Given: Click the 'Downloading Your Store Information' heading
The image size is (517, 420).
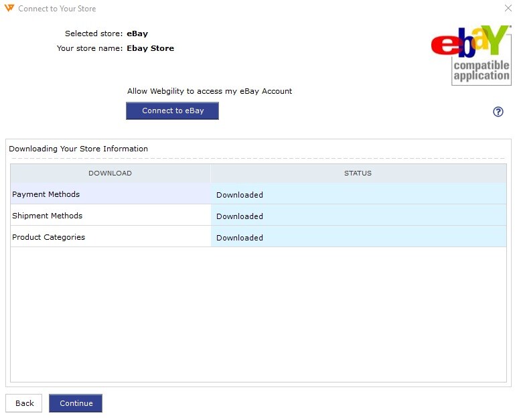Looking at the screenshot, I should tap(78, 149).
